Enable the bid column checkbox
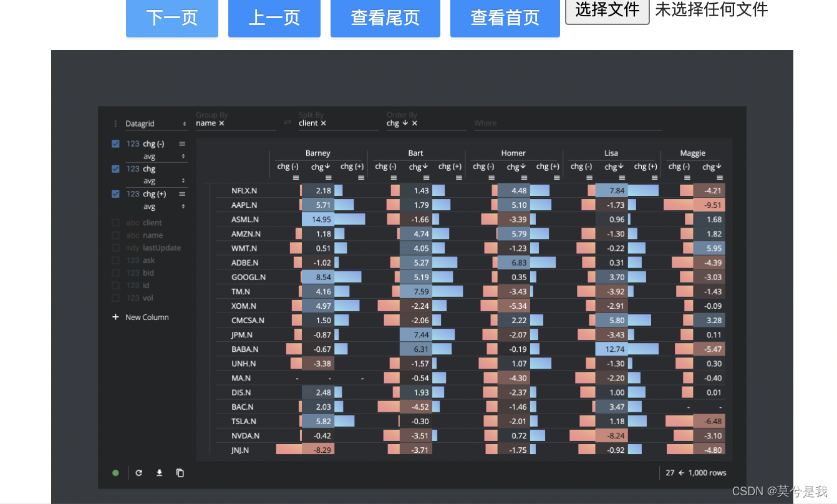837x504 pixels. (115, 273)
